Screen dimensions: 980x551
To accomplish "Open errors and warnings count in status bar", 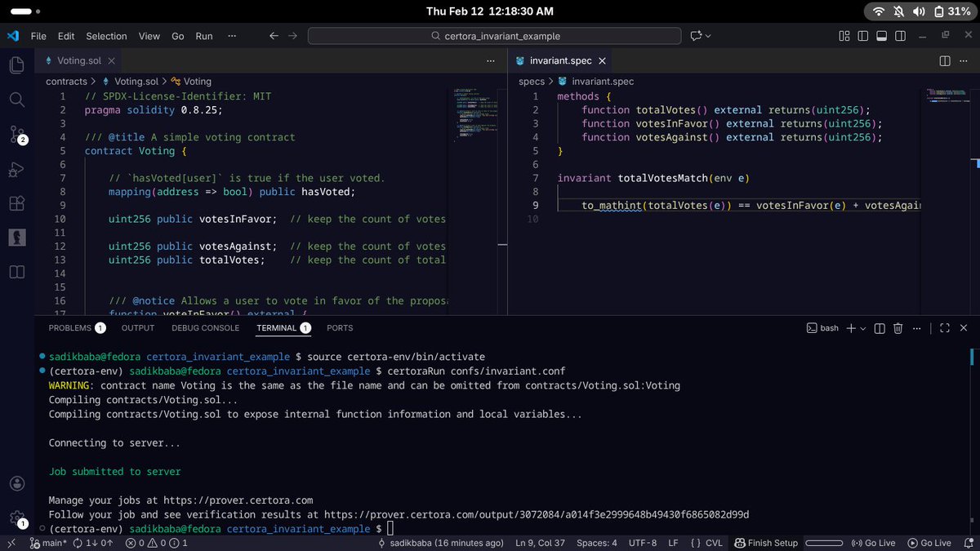I will point(156,543).
